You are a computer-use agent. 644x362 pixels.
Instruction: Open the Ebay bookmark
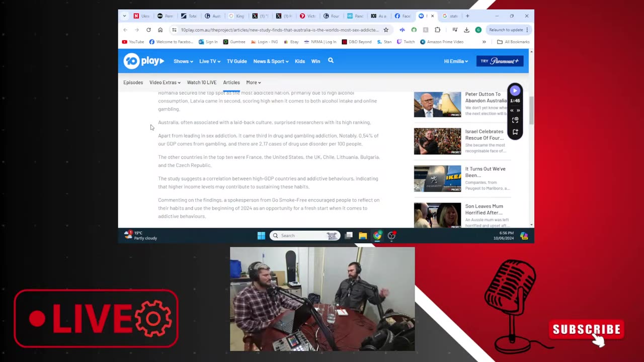291,42
